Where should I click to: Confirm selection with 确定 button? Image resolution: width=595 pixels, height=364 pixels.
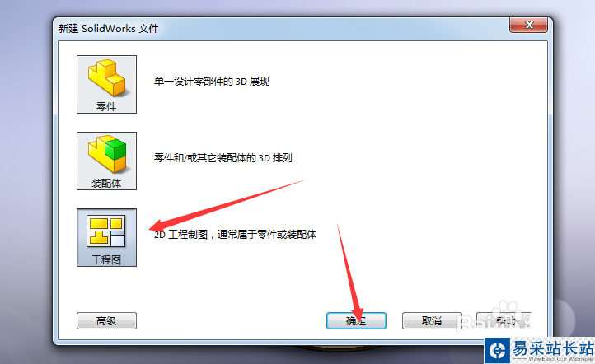pos(356,321)
